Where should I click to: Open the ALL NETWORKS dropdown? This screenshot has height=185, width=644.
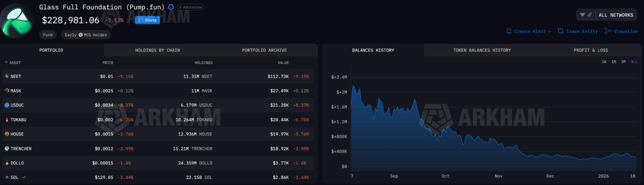point(616,15)
